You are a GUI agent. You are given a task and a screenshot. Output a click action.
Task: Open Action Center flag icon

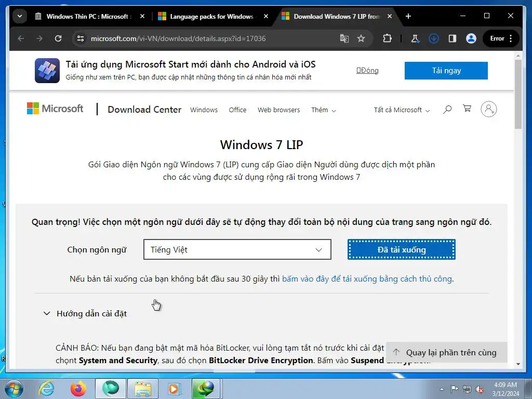click(x=454, y=389)
